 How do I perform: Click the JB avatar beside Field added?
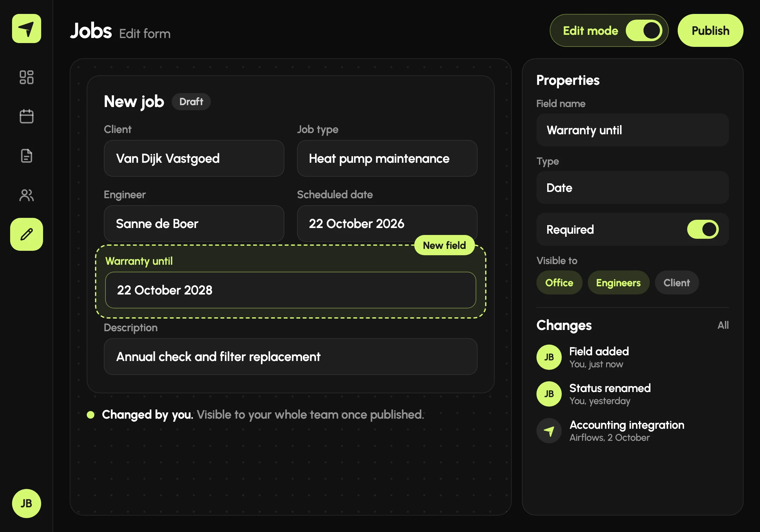click(549, 357)
